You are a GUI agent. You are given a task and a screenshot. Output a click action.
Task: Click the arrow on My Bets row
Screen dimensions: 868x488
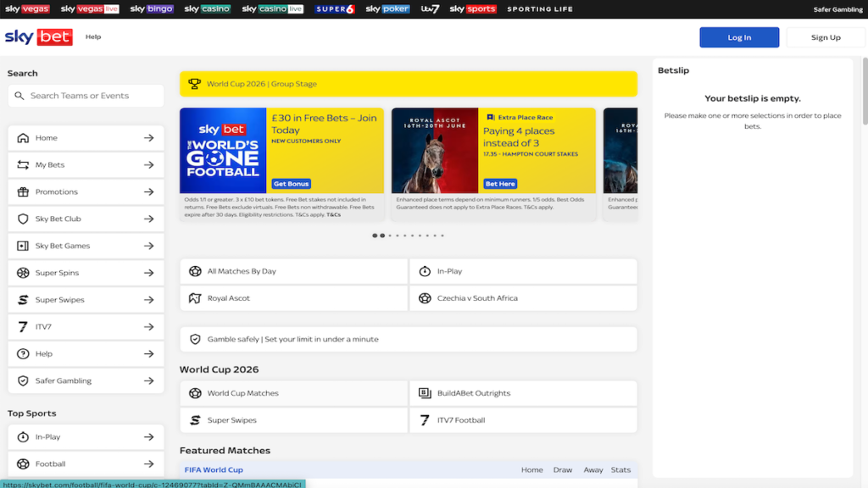(x=149, y=165)
